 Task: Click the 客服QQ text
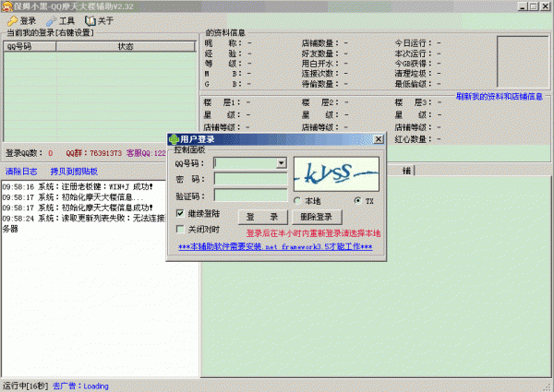146,153
